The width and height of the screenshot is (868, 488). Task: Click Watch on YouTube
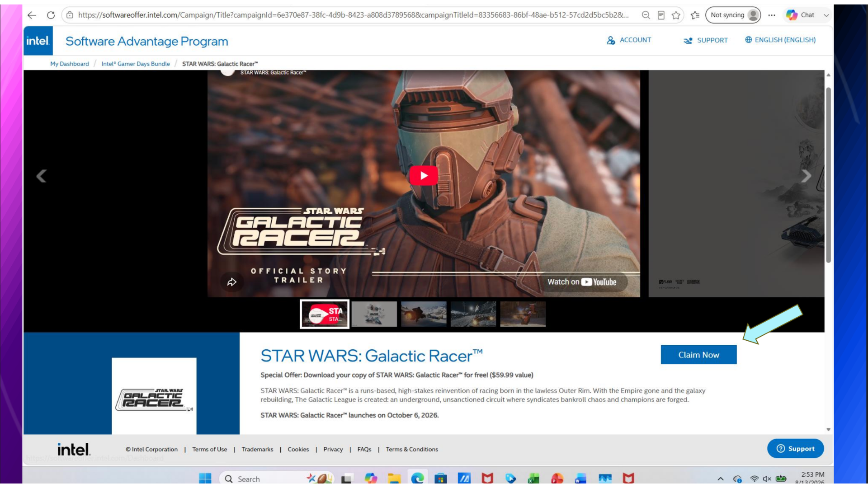coord(582,282)
